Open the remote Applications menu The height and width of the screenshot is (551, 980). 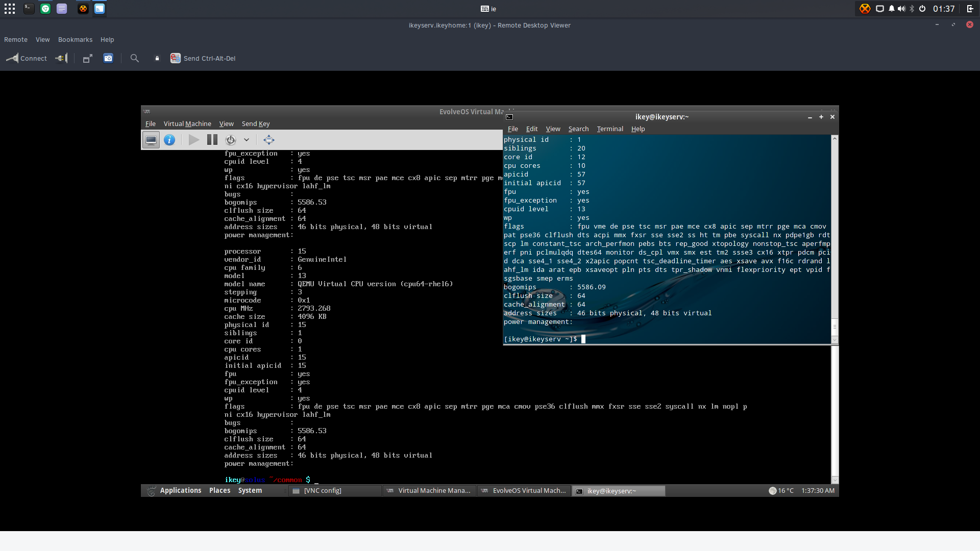tap(181, 490)
